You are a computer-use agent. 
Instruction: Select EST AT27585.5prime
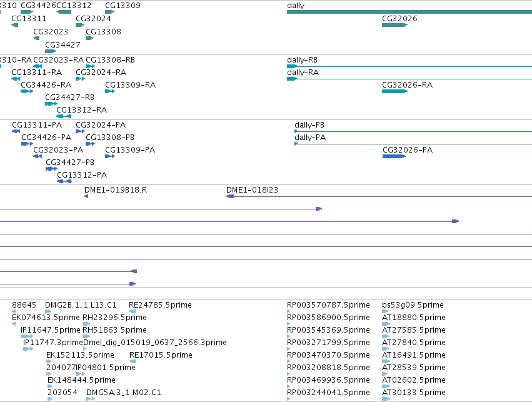(x=385, y=336)
